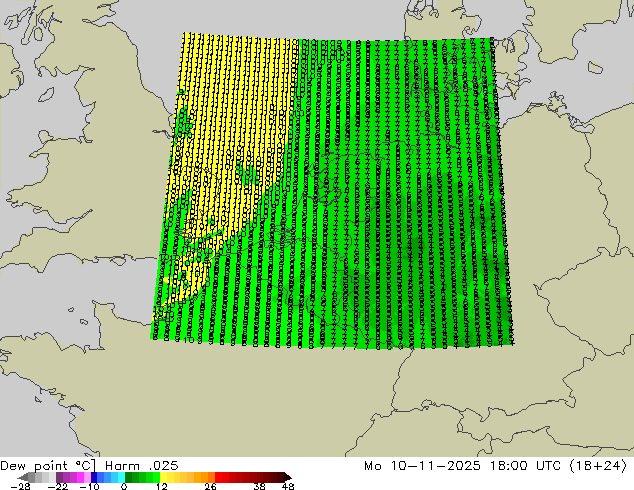Screen dimensions: 634x490
Task: Select the bright red legend swatch
Action: pos(225,478)
